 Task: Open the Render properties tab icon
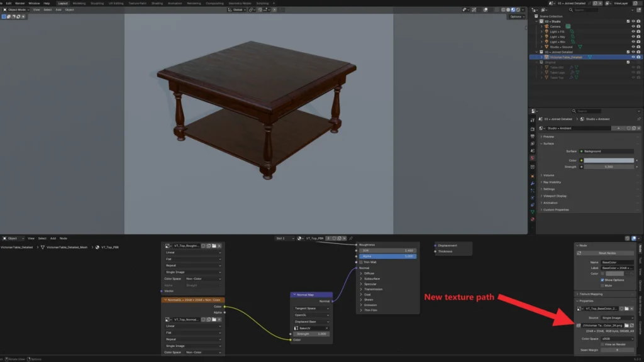click(x=532, y=129)
